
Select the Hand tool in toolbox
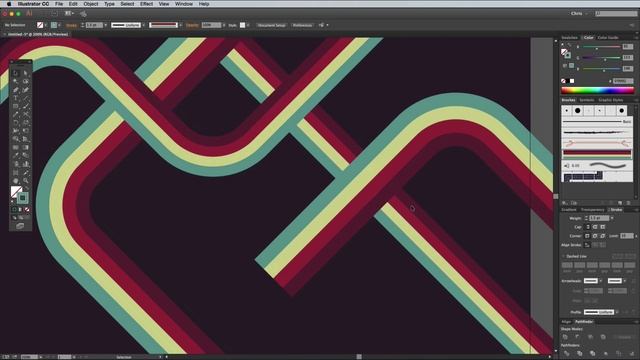coord(15,180)
